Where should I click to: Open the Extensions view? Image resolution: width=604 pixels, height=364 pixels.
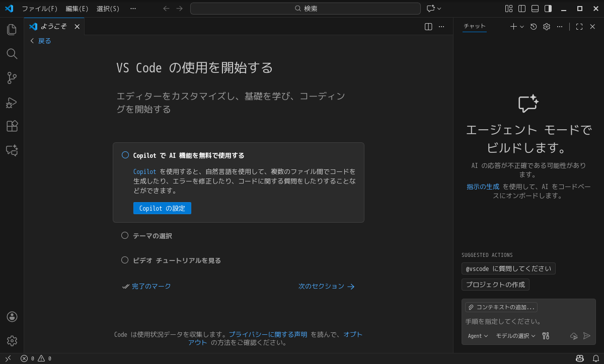12,126
